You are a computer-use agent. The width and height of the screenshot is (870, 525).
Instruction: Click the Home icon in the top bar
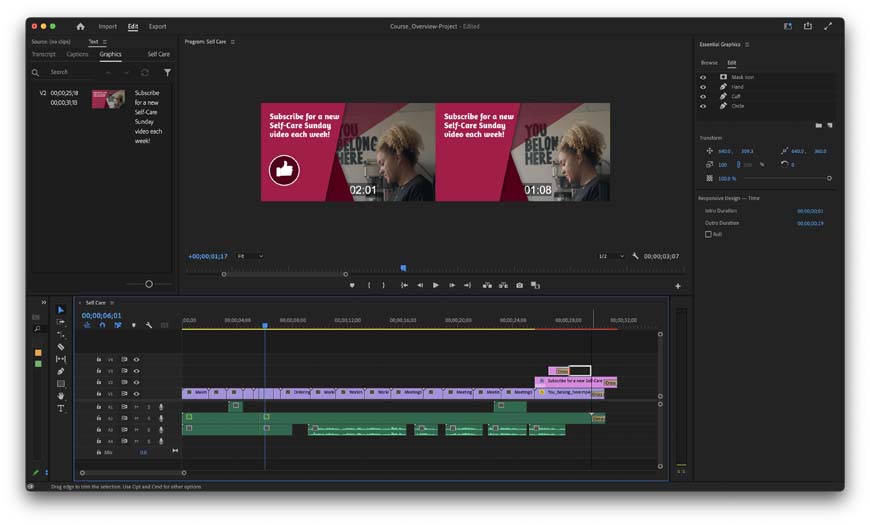pyautogui.click(x=81, y=26)
